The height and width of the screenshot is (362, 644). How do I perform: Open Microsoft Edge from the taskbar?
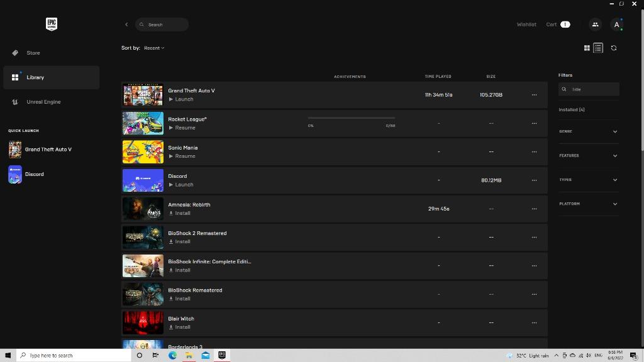point(172,355)
